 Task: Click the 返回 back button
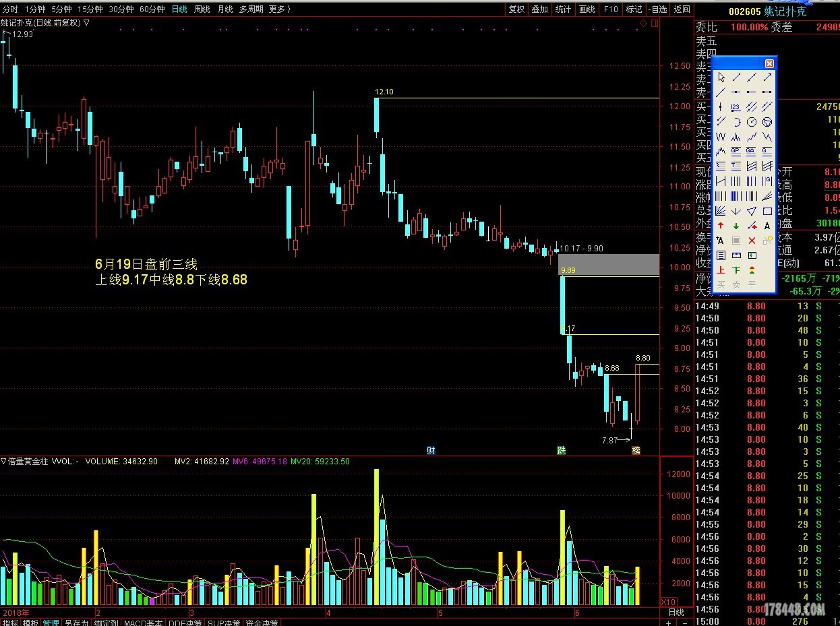682,9
